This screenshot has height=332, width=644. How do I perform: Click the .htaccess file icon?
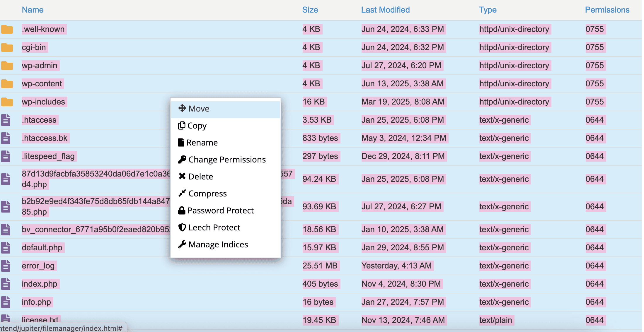6,120
